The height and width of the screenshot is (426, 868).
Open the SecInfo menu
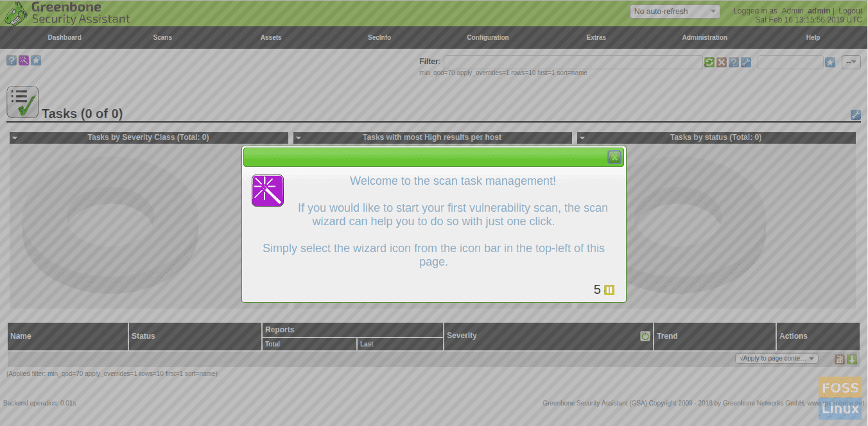(x=379, y=37)
